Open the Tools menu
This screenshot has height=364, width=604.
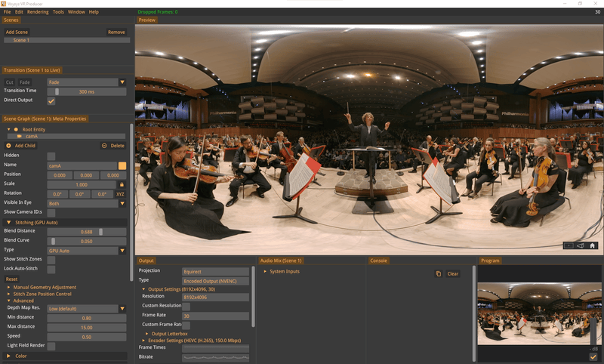click(58, 12)
